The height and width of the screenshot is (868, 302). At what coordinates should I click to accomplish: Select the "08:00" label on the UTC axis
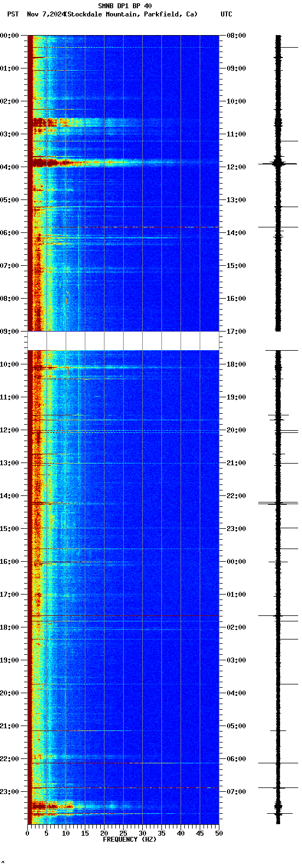click(x=236, y=36)
